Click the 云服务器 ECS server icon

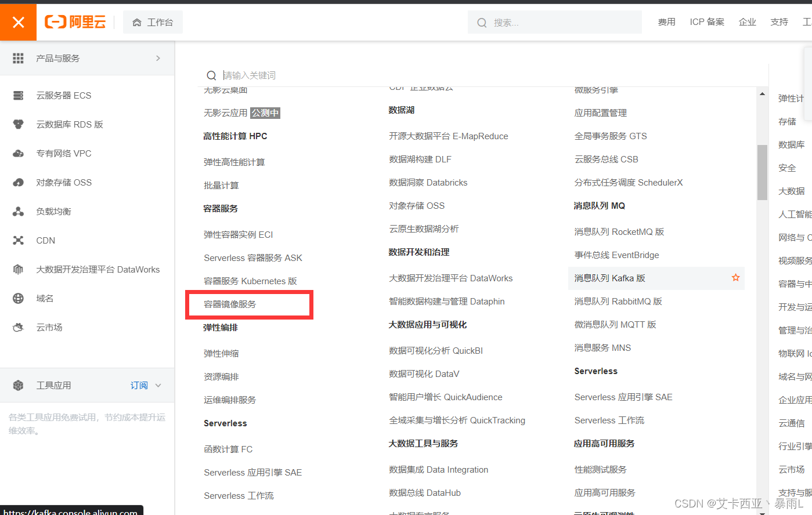pos(18,95)
